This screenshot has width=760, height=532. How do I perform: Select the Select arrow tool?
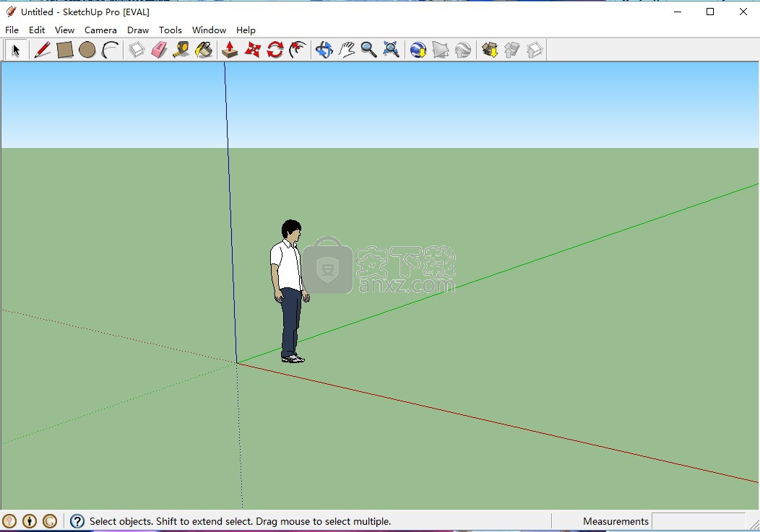[16, 50]
